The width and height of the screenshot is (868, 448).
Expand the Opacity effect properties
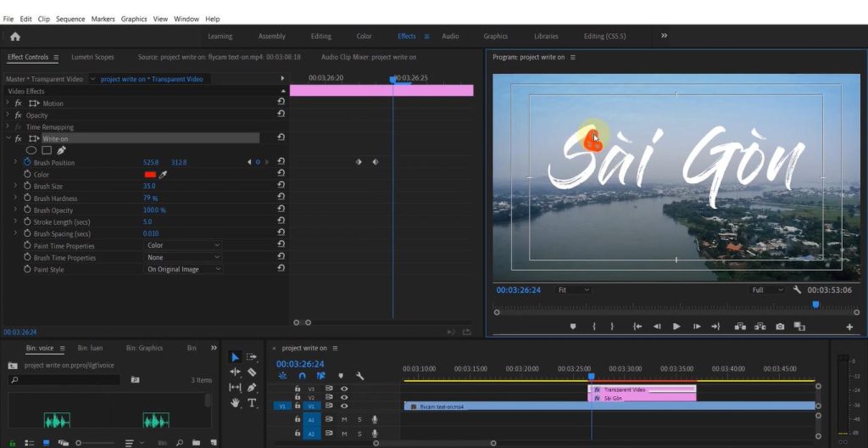pos(8,115)
